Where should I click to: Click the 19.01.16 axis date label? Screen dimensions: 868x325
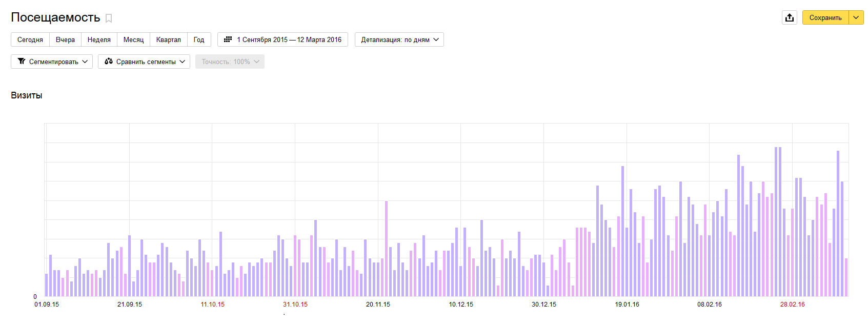click(627, 304)
